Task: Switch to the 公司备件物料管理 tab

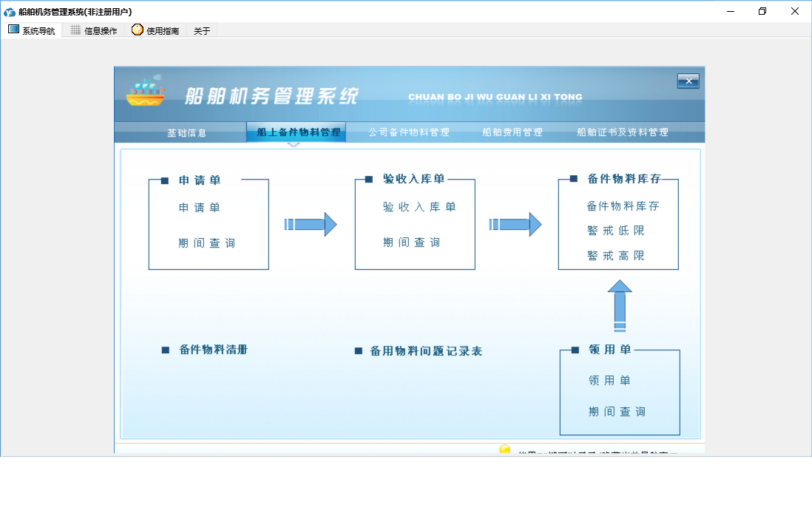Action: click(x=409, y=132)
